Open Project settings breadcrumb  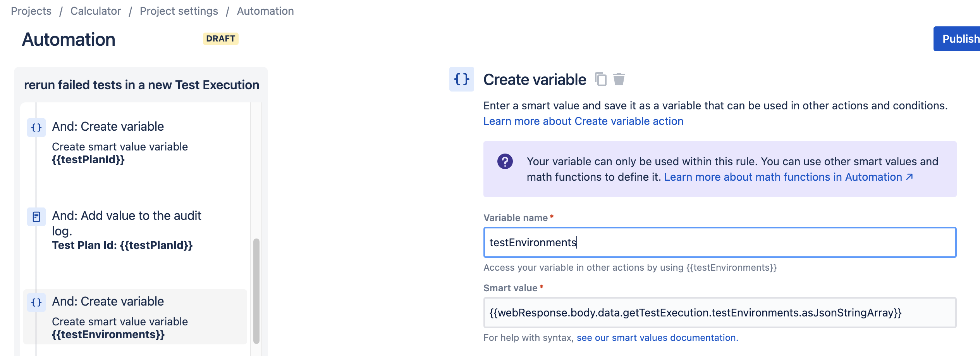point(179,11)
